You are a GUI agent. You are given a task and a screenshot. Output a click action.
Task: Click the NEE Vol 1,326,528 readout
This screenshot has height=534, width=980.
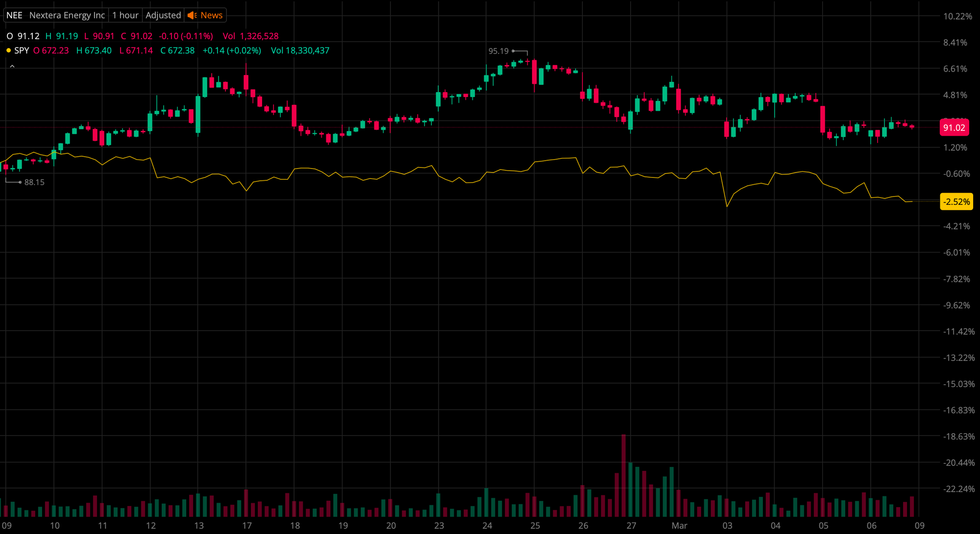[x=250, y=36]
